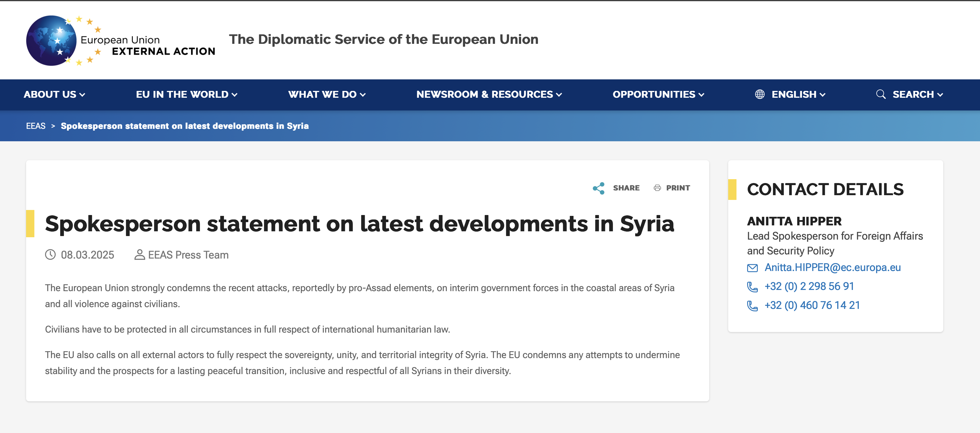Click the Anitta.HIPPER@ec.europa.eu email link
980x433 pixels.
coord(832,267)
